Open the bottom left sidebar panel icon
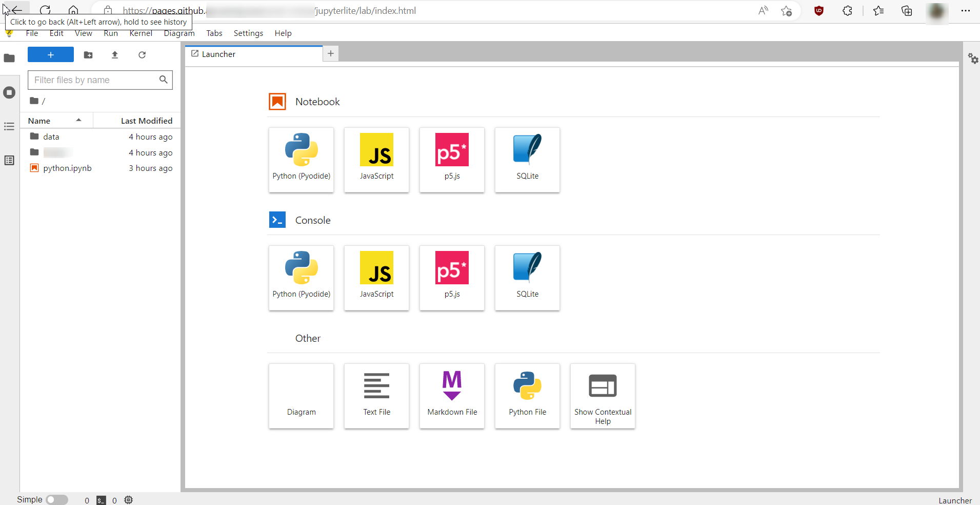The height and width of the screenshot is (505, 980). click(x=9, y=161)
